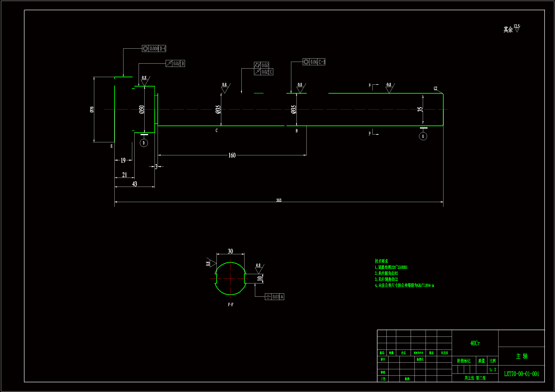The image size is (555, 392).
Task: Select the concentricity 0.008 D-E tolerance frame
Action: point(154,49)
